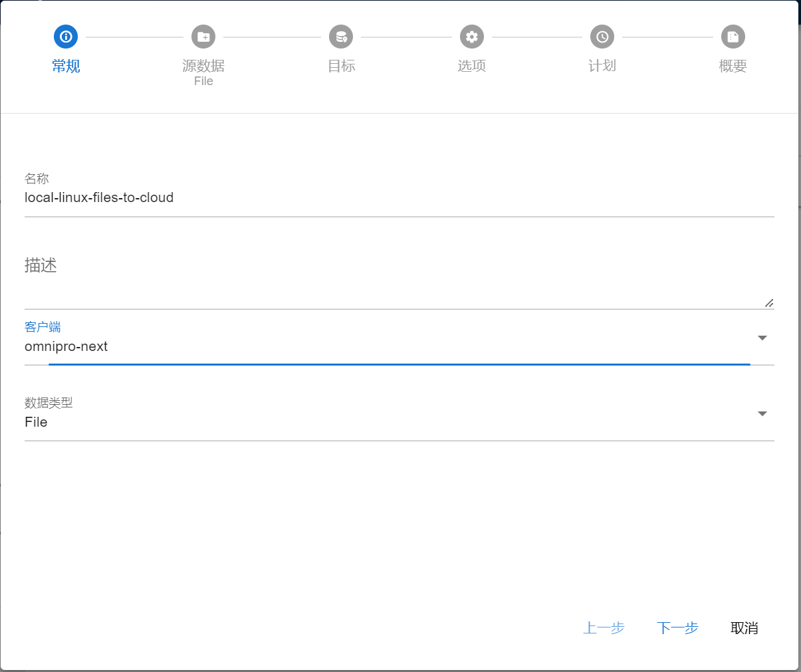Click the database icon for the 目标 step
Image resolution: width=801 pixels, height=672 pixels.
(341, 37)
